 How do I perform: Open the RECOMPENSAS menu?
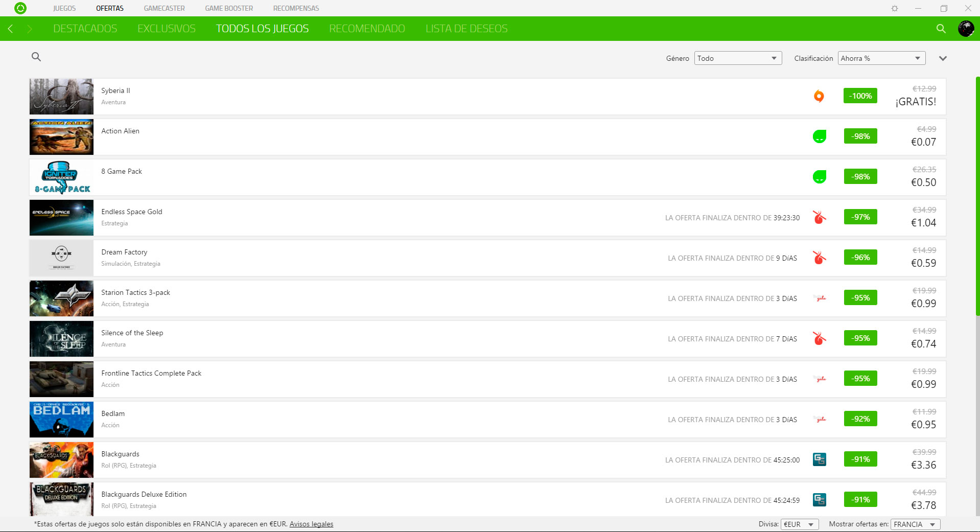(x=296, y=8)
